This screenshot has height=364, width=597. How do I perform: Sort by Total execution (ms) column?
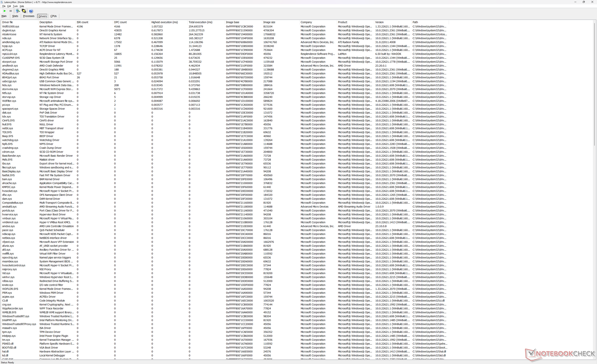pyautogui.click(x=200, y=22)
